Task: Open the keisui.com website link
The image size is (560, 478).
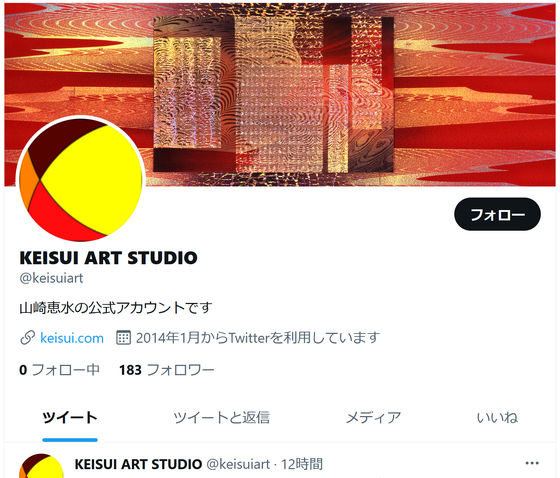Action: click(72, 338)
